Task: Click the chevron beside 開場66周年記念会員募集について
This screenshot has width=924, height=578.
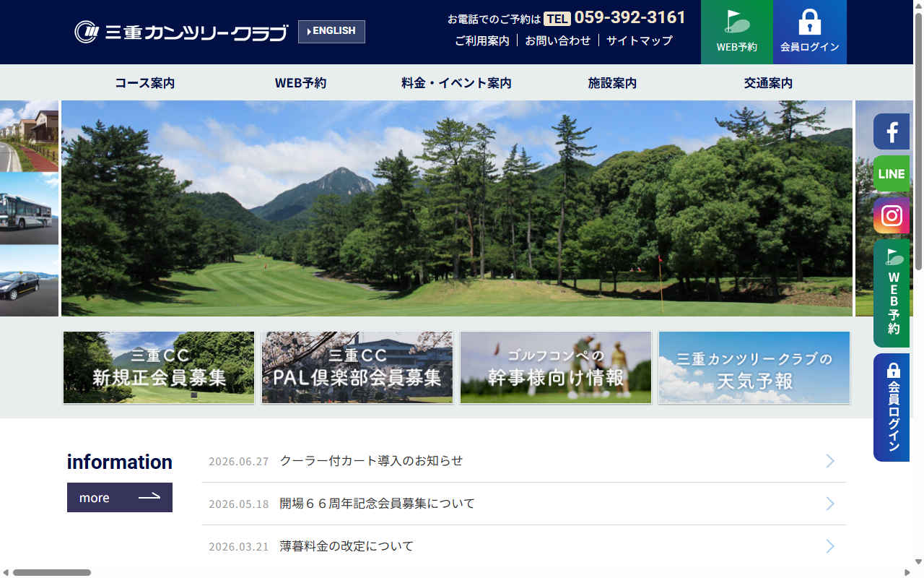Action: [830, 504]
